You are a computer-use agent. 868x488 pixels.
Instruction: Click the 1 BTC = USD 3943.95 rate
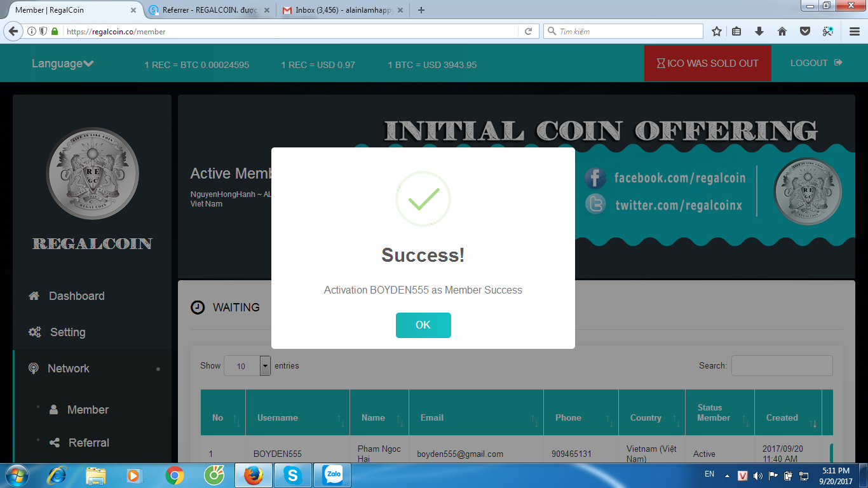pyautogui.click(x=432, y=65)
